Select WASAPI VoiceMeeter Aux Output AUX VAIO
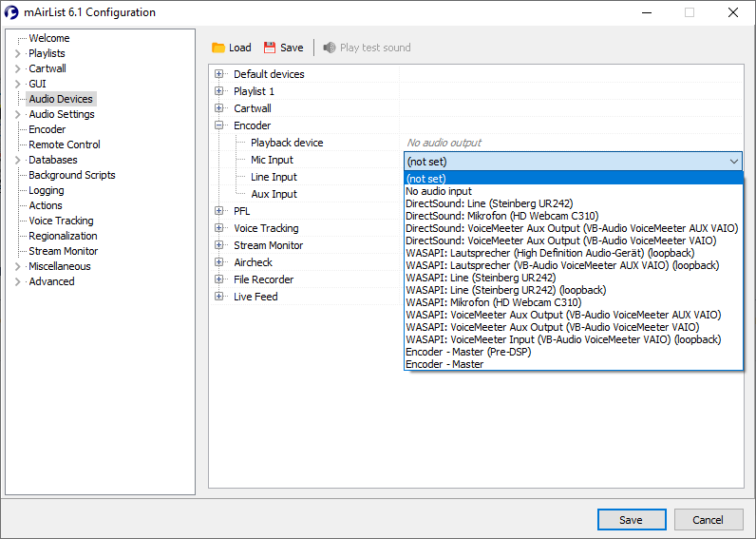Screen dimensions: 756x539 [574, 315]
